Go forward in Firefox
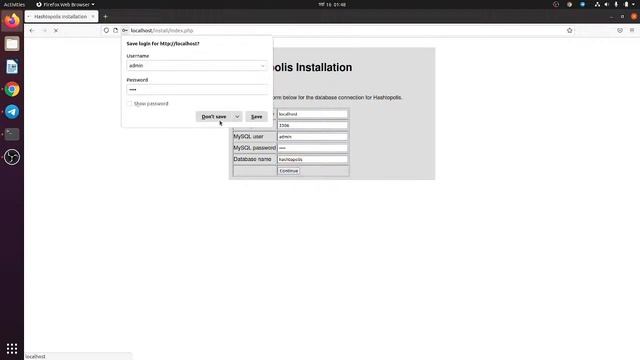This screenshot has height=360, width=640. pyautogui.click(x=44, y=31)
